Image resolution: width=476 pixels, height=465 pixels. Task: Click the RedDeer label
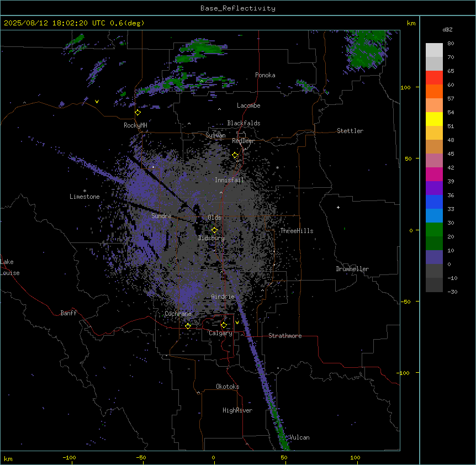(x=244, y=141)
